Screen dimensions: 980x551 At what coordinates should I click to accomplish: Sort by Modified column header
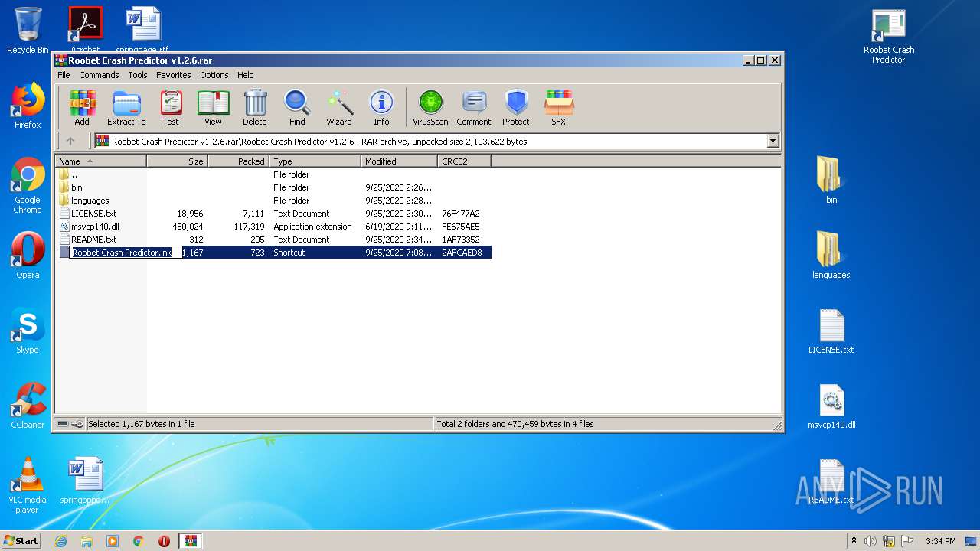coord(399,161)
